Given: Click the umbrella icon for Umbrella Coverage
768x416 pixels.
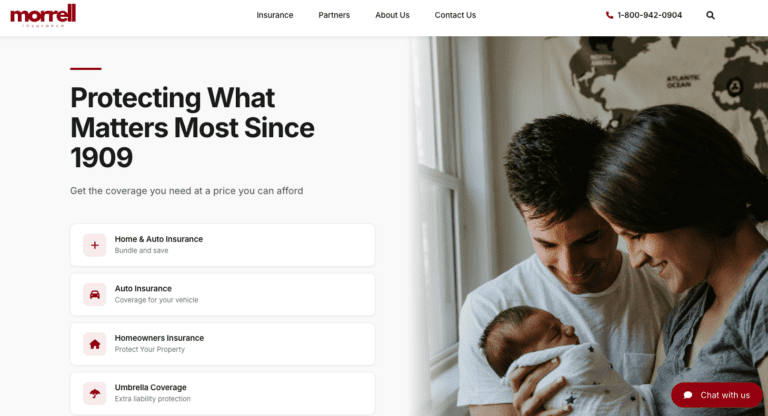Looking at the screenshot, I should coord(95,393).
